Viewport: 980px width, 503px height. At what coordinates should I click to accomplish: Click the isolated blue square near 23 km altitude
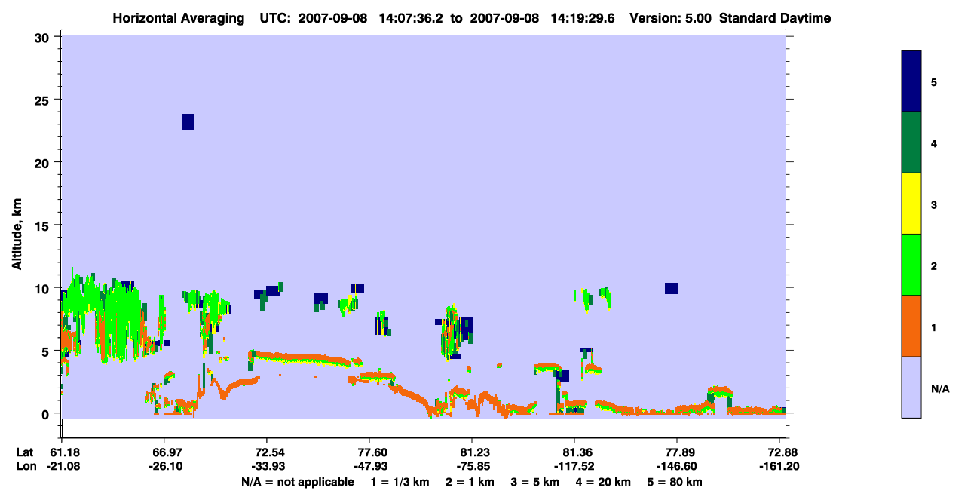(x=188, y=121)
